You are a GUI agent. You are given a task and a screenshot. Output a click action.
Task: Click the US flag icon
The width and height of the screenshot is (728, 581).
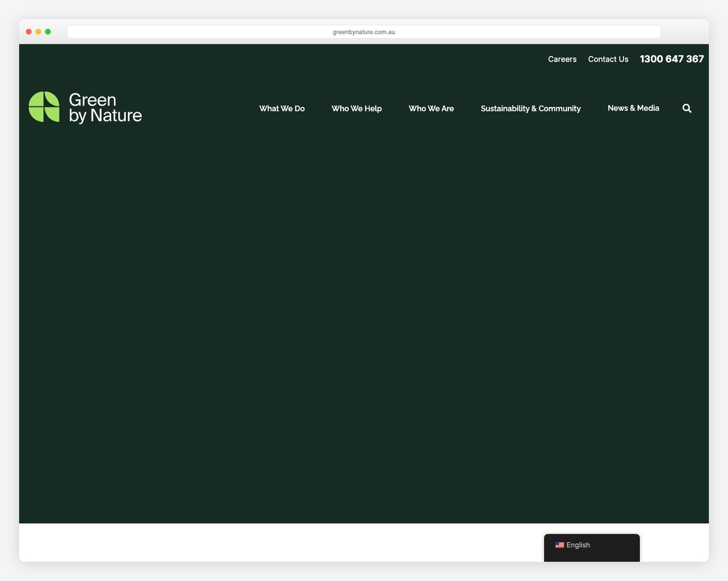click(x=559, y=545)
